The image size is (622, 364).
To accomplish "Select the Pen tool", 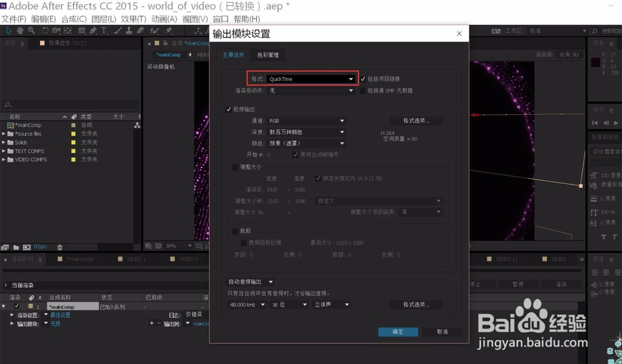I will [93, 30].
